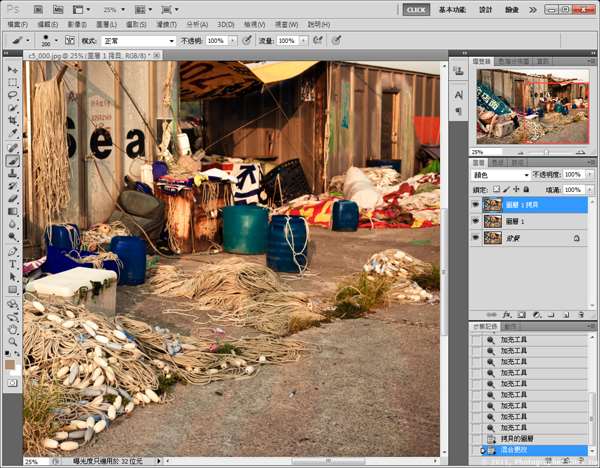Select the Clone Stamp tool
Viewport: 600px width, 468px height.
pyautogui.click(x=13, y=173)
